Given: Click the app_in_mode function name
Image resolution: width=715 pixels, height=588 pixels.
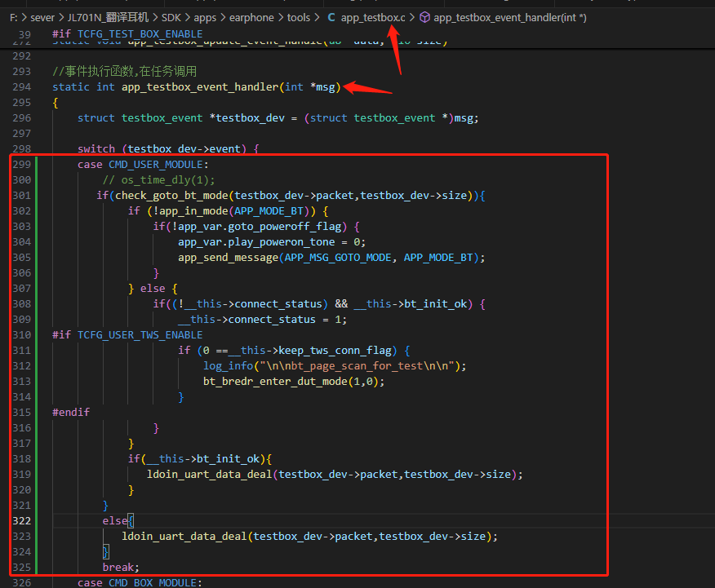Looking at the screenshot, I should [x=193, y=211].
